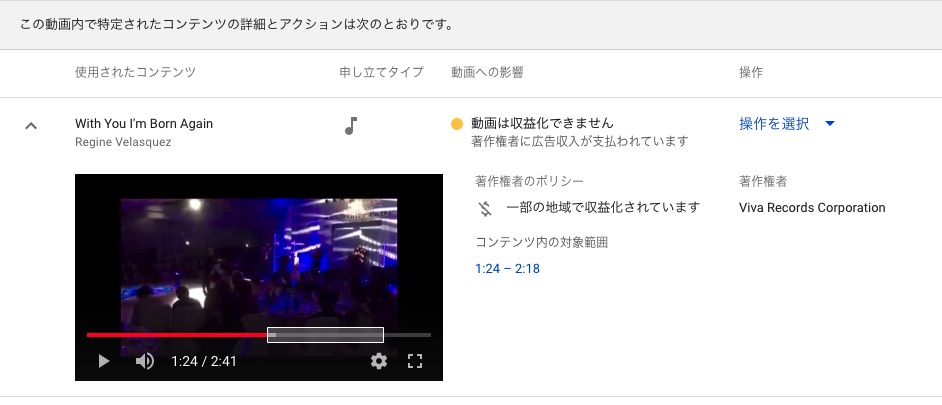Collapse the With You I'm Born Again row

(x=31, y=126)
